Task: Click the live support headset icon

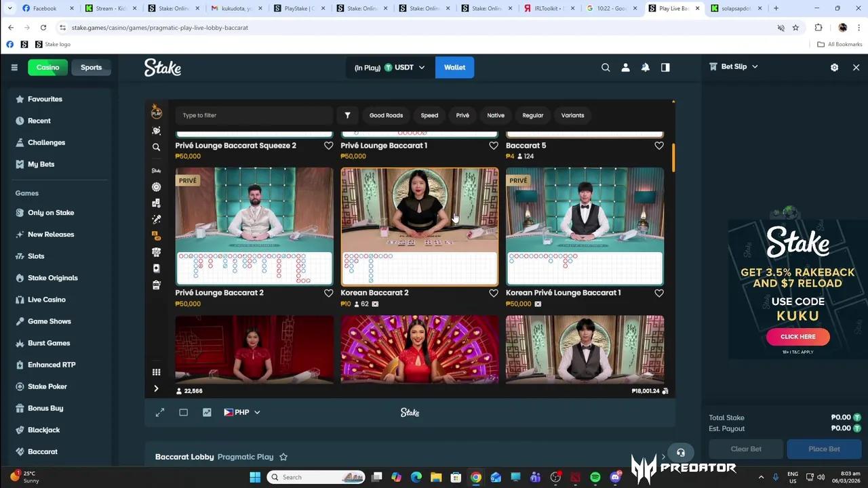Action: coord(681,453)
